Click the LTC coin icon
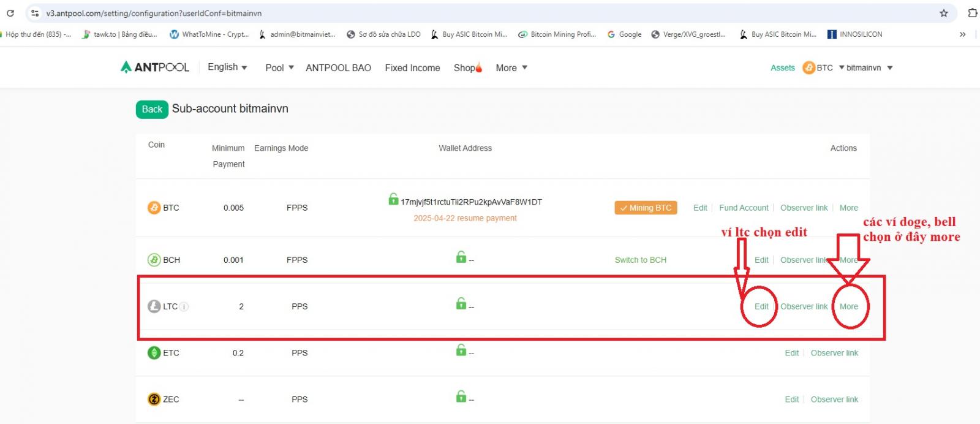 [154, 306]
